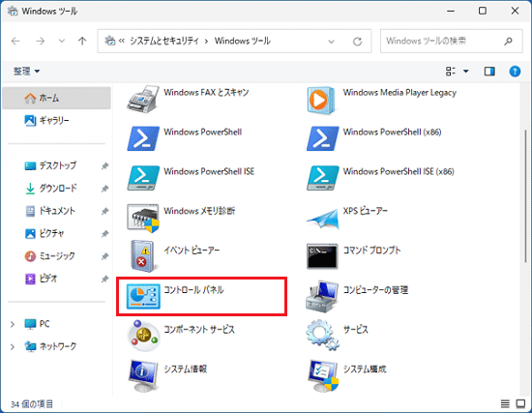
Task: Unpin デスクトップ using its pin icon
Action: pyautogui.click(x=104, y=166)
